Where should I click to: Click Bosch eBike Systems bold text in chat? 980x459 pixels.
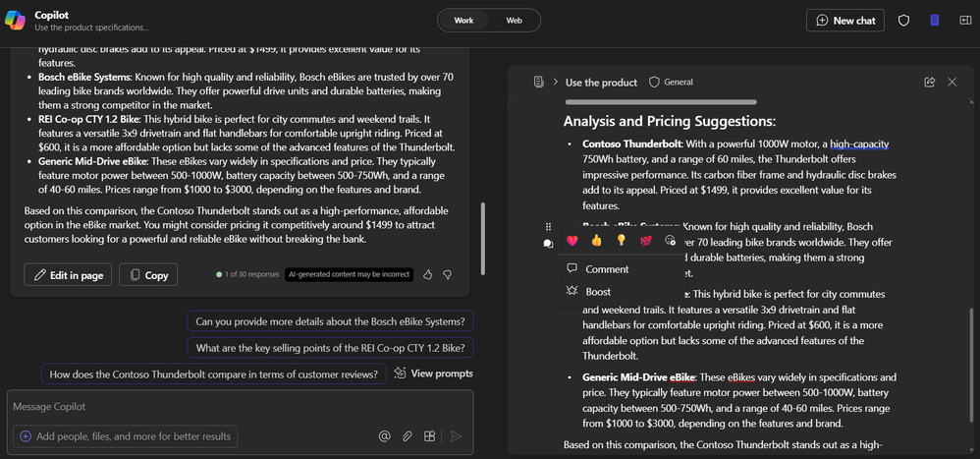84,77
